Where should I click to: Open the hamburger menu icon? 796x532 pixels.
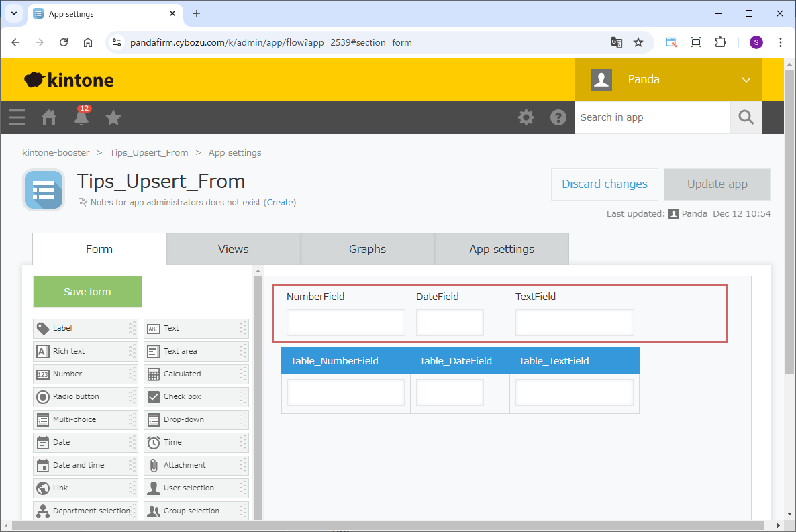pos(17,118)
